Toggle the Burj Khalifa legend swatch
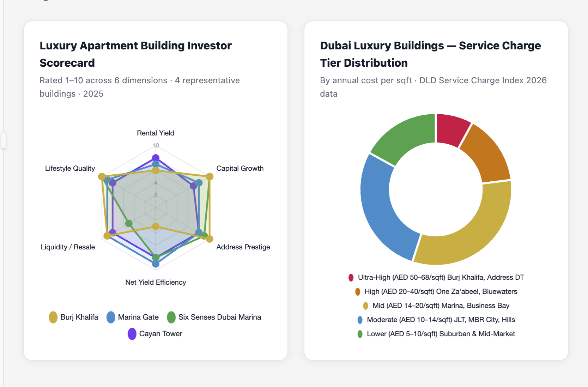 [x=53, y=317]
